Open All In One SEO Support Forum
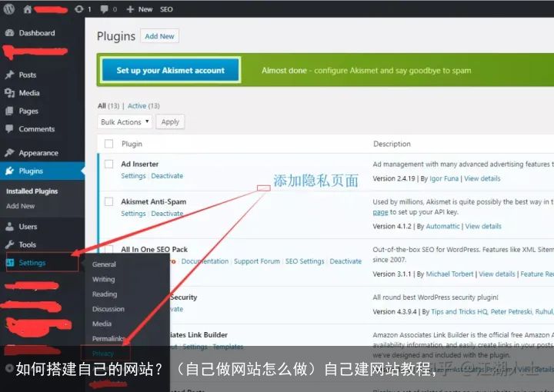554x392 pixels. coord(257,261)
